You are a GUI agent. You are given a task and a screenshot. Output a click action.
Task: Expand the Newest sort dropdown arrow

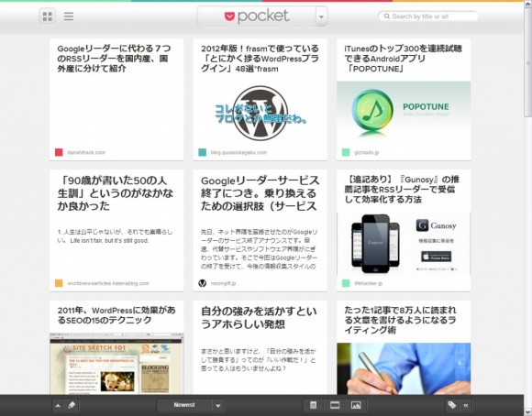tap(218, 406)
